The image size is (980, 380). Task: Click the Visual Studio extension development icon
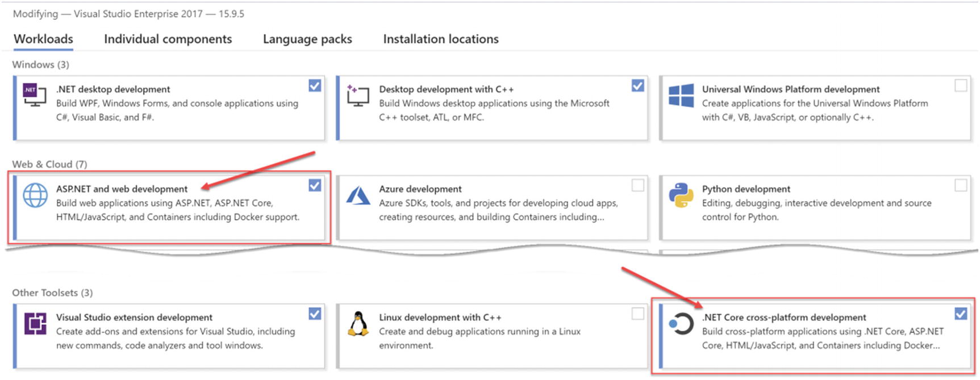tap(35, 323)
